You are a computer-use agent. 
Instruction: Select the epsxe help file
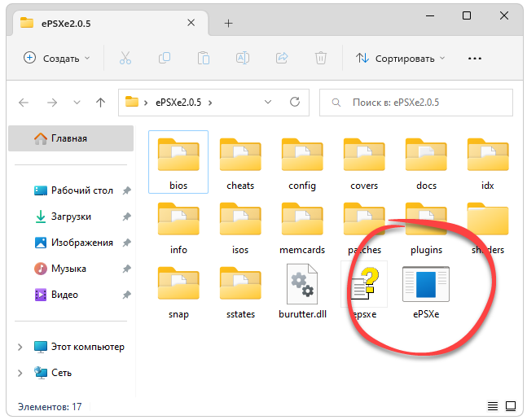pyautogui.click(x=364, y=291)
